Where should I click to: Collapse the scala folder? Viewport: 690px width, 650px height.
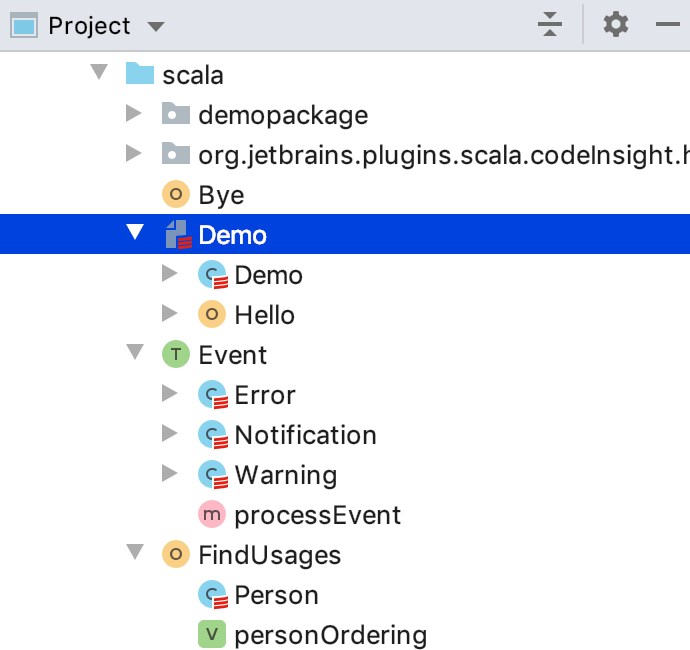[97, 75]
